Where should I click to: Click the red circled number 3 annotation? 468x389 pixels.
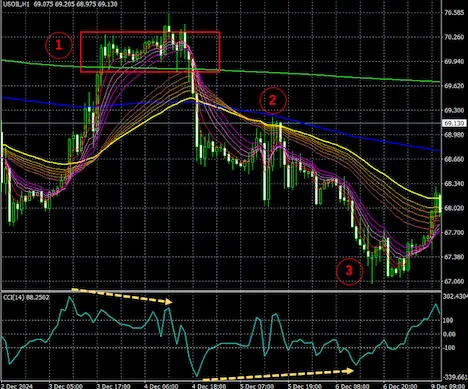[349, 271]
